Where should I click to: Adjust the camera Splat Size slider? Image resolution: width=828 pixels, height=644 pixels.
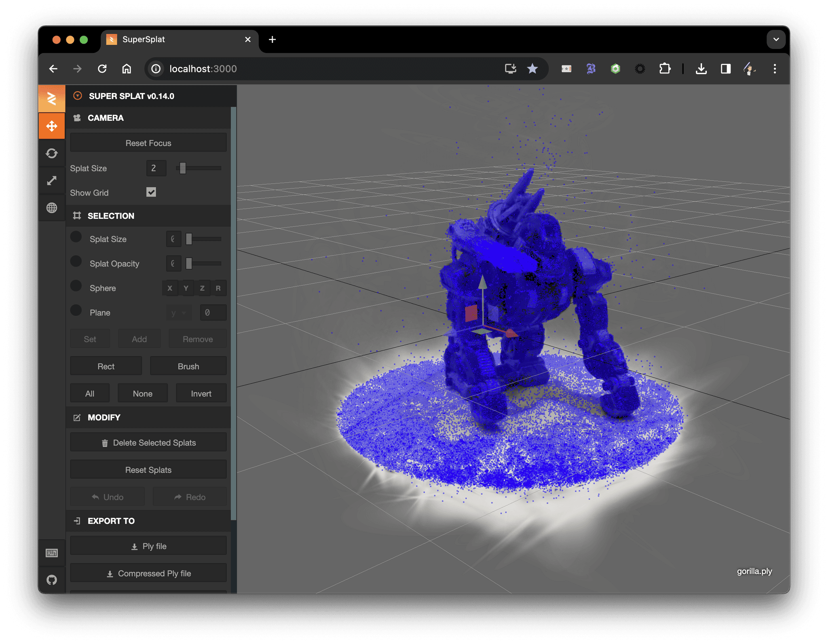coord(199,168)
